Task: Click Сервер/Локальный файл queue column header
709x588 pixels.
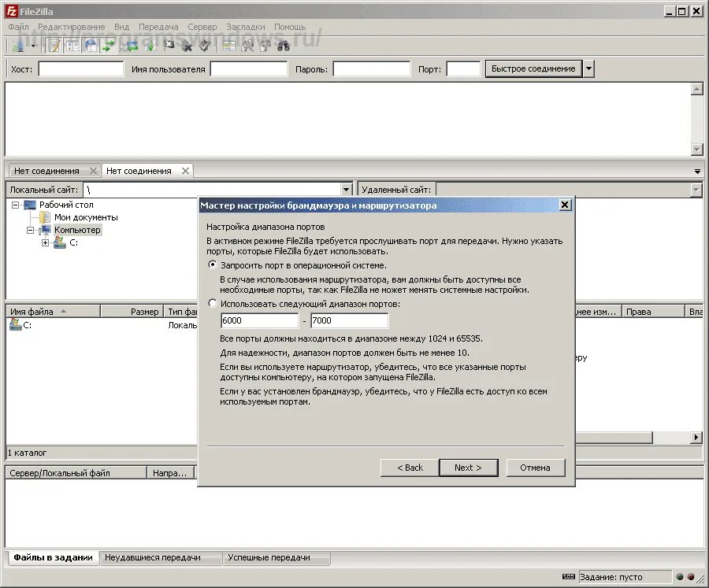Action: [76, 473]
